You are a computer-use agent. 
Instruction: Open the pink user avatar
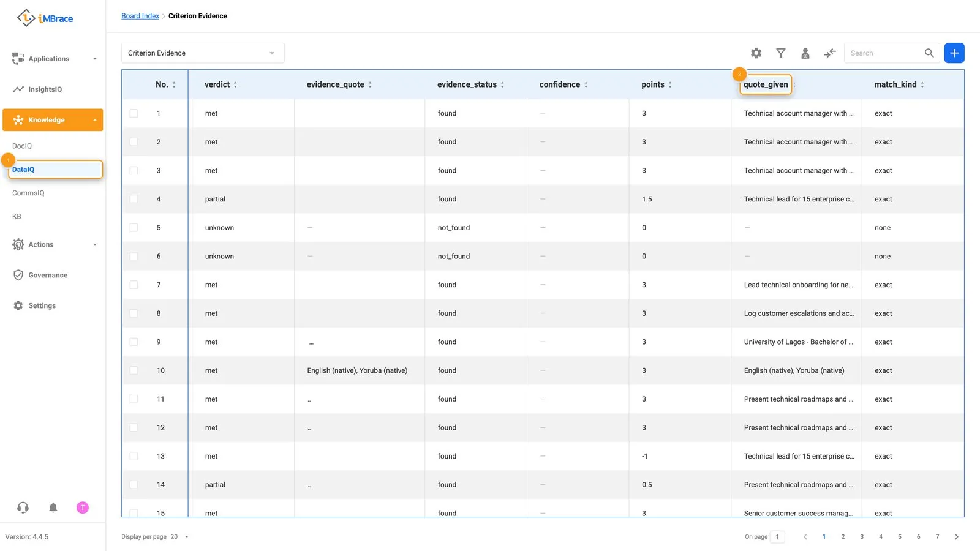coord(83,508)
